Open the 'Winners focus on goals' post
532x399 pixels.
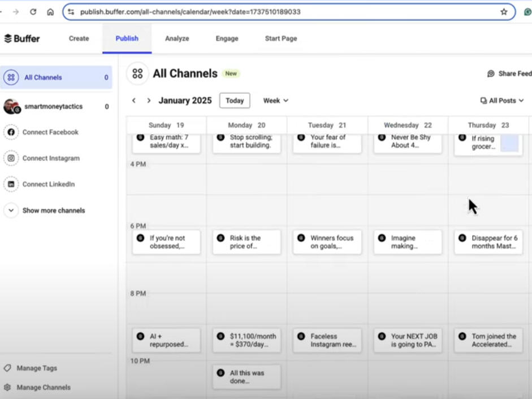(327, 242)
